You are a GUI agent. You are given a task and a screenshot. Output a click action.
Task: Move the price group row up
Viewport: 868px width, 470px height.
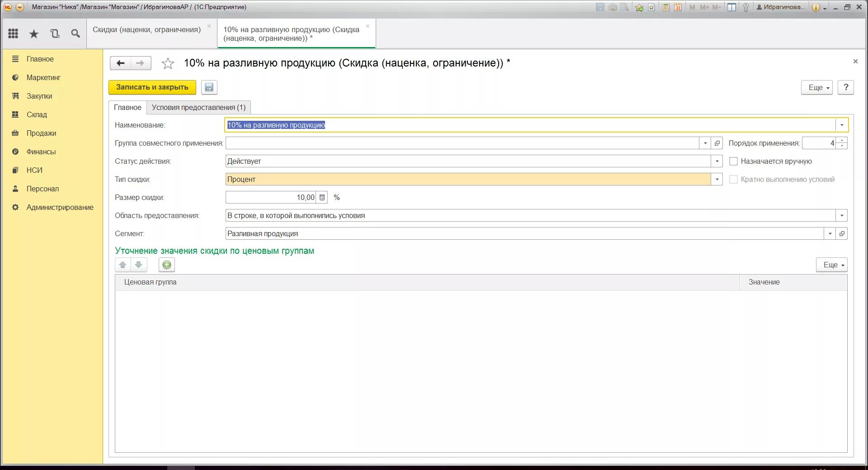123,265
